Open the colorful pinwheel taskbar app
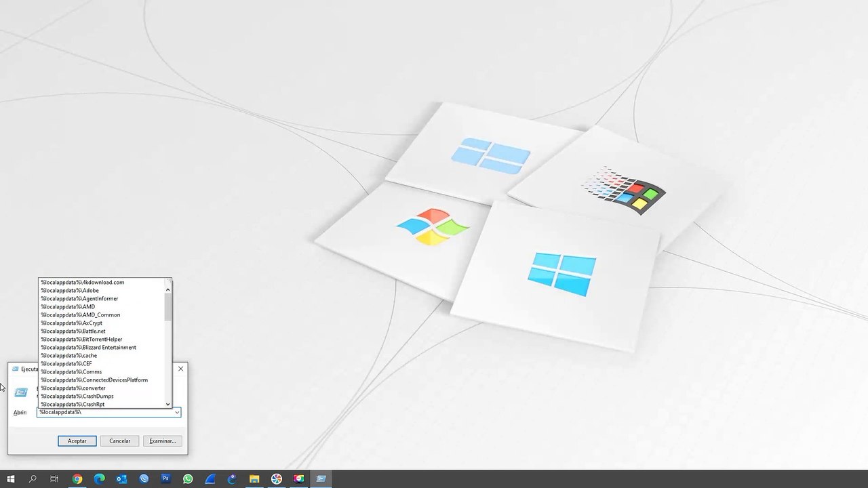 coord(277,479)
